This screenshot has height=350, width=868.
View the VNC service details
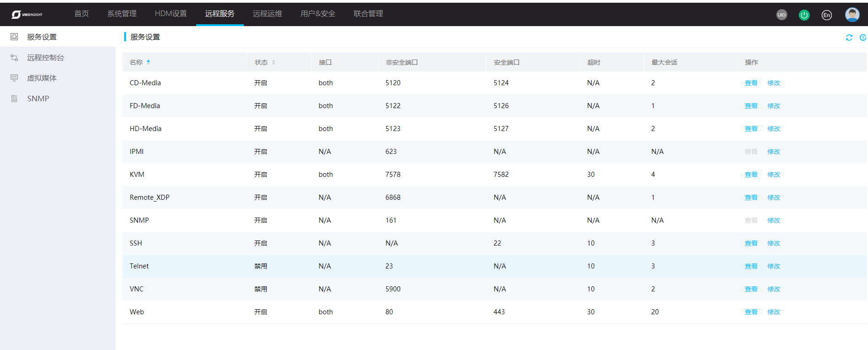[x=751, y=289]
